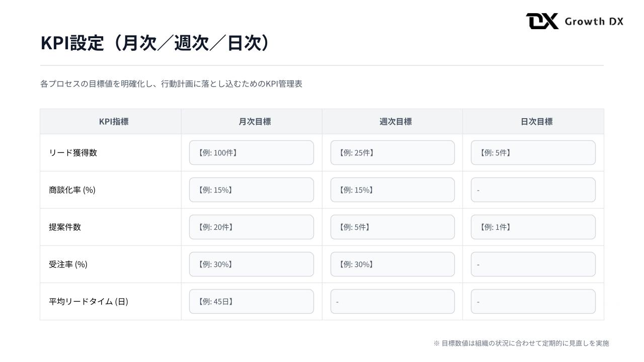Screen dimensions: 644x362
Task: Select monthly 提案件数 field 【例: 20件】
Action: pyautogui.click(x=251, y=227)
